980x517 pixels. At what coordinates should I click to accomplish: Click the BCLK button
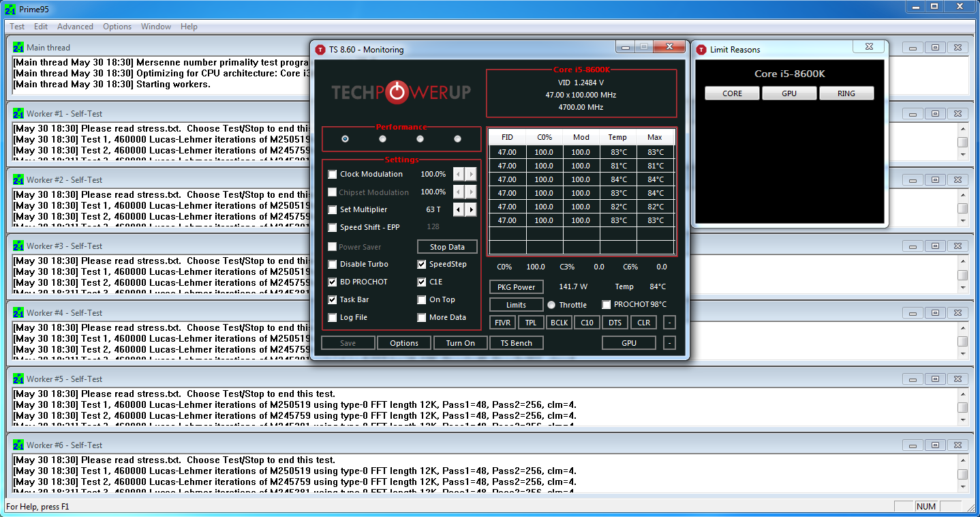(559, 323)
